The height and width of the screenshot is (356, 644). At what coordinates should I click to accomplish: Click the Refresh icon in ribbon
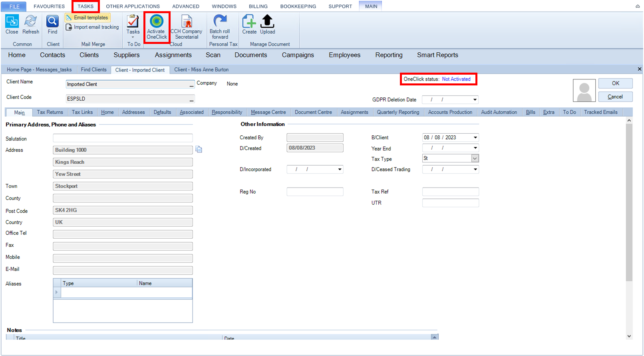pos(30,21)
